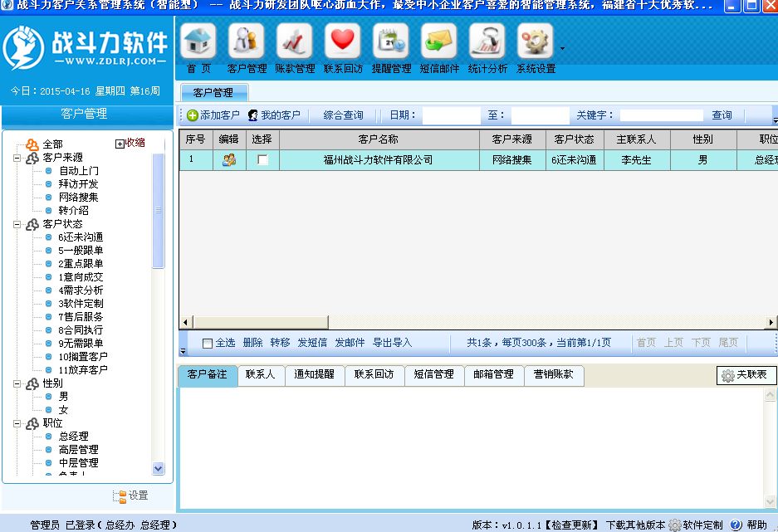This screenshot has height=532, width=778.
Task: Click the table horizontal scrollbar thumb
Action: pyautogui.click(x=260, y=322)
